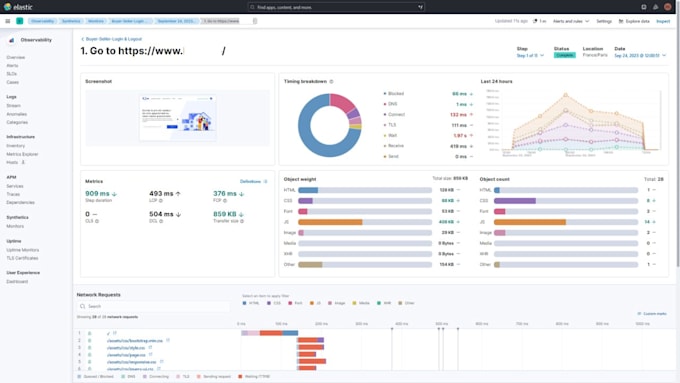Open Cases in sidebar
Image resolution: width=680 pixels, height=383 pixels.
click(x=13, y=82)
